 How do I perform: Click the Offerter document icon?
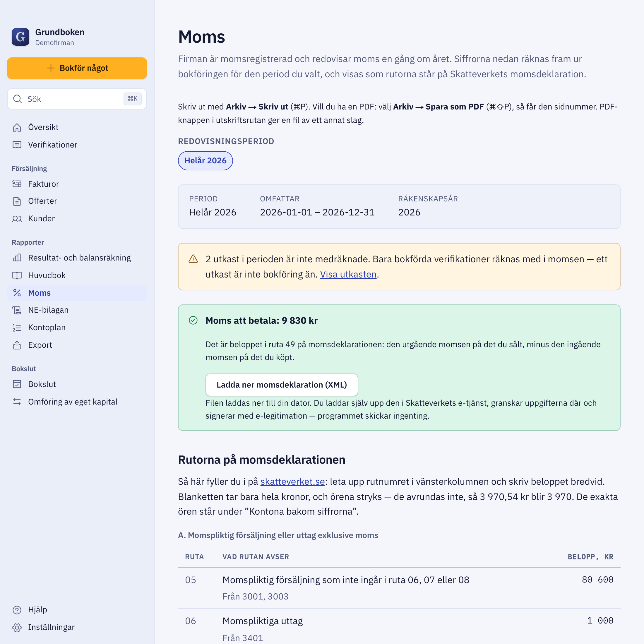[17, 201]
